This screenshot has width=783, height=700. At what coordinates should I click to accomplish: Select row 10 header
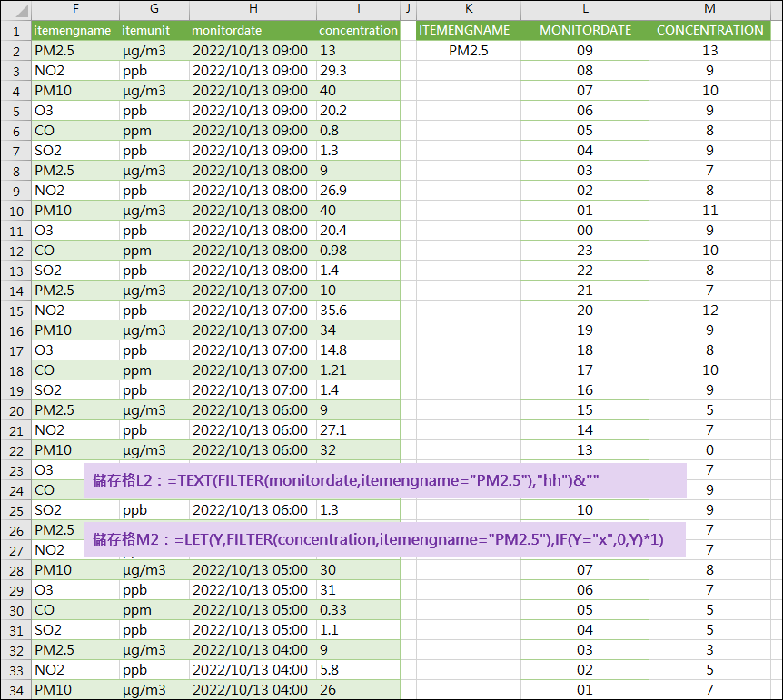click(x=16, y=211)
